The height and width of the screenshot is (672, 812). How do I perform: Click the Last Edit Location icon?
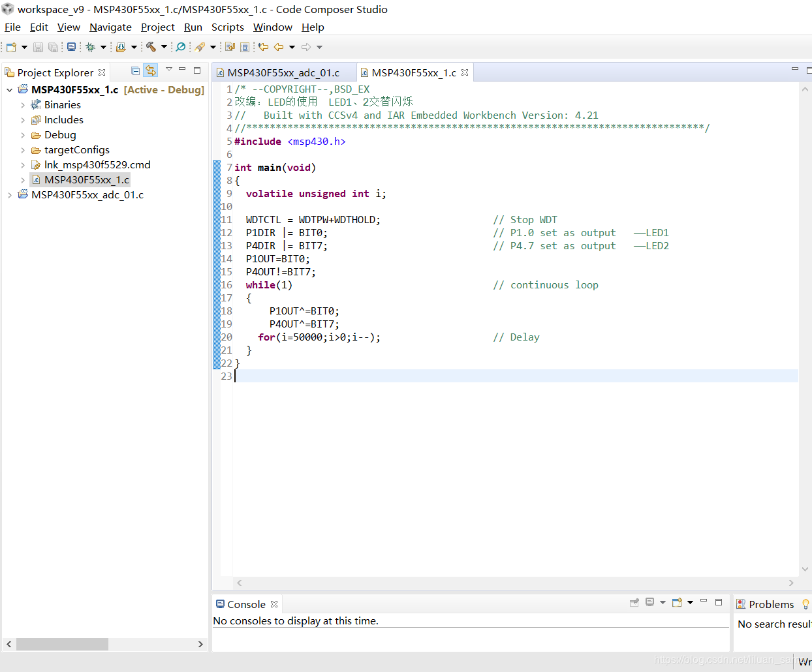[x=263, y=47]
